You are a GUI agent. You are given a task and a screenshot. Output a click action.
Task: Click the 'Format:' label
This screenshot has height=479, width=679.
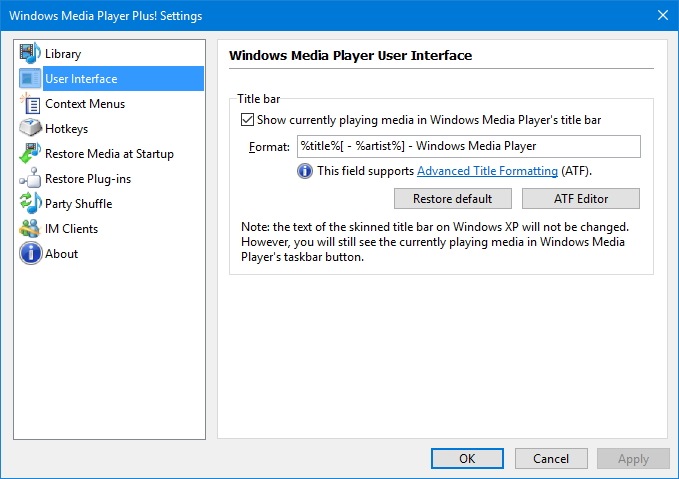(269, 147)
